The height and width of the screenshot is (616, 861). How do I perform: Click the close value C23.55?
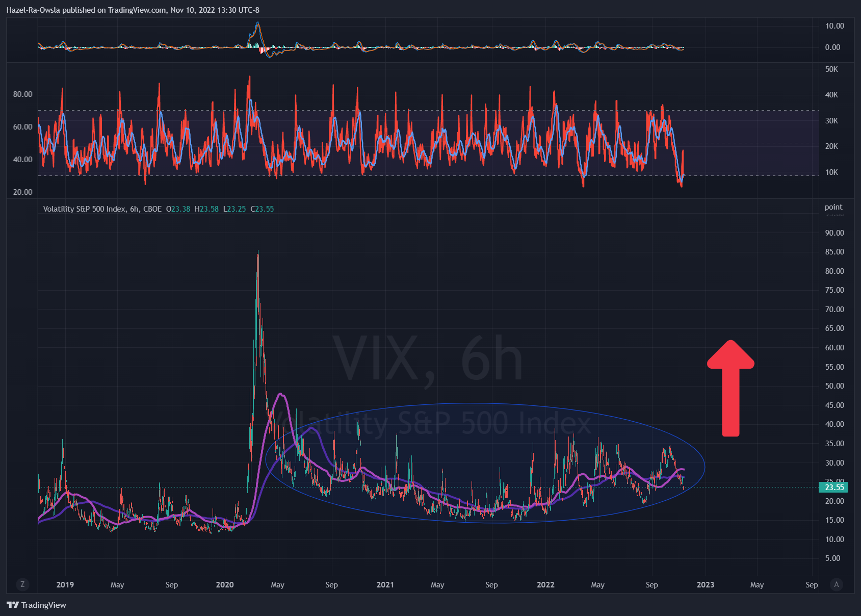pos(262,209)
